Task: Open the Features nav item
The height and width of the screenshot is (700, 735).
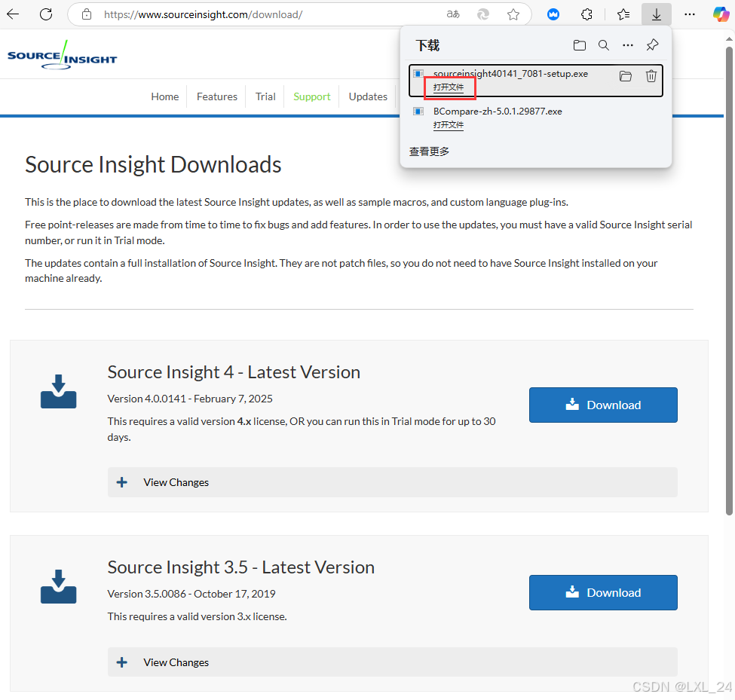Action: tap(217, 96)
